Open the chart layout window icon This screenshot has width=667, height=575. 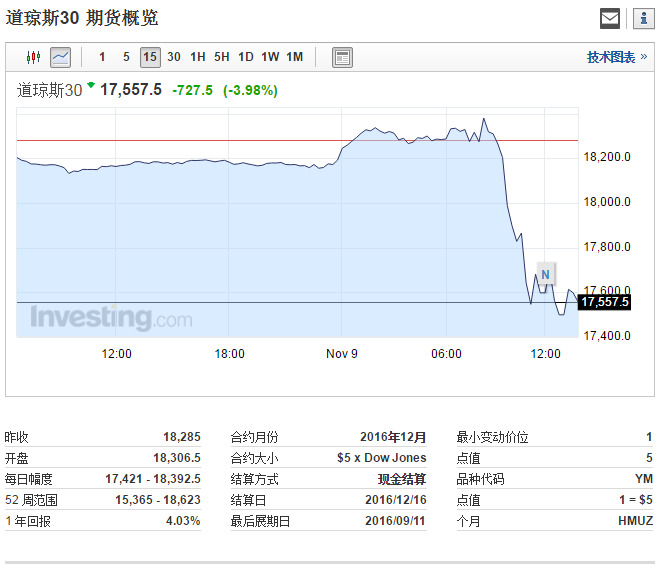pyautogui.click(x=342, y=57)
